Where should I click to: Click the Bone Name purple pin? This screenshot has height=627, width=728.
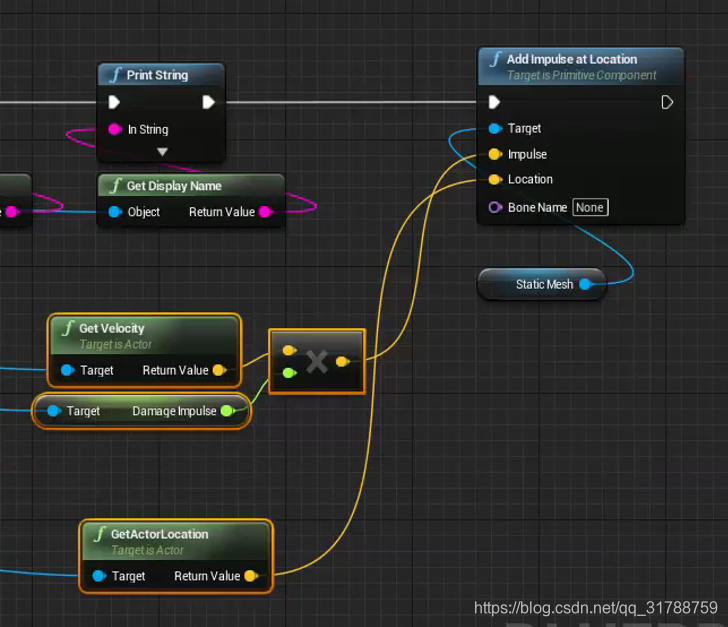(x=495, y=207)
